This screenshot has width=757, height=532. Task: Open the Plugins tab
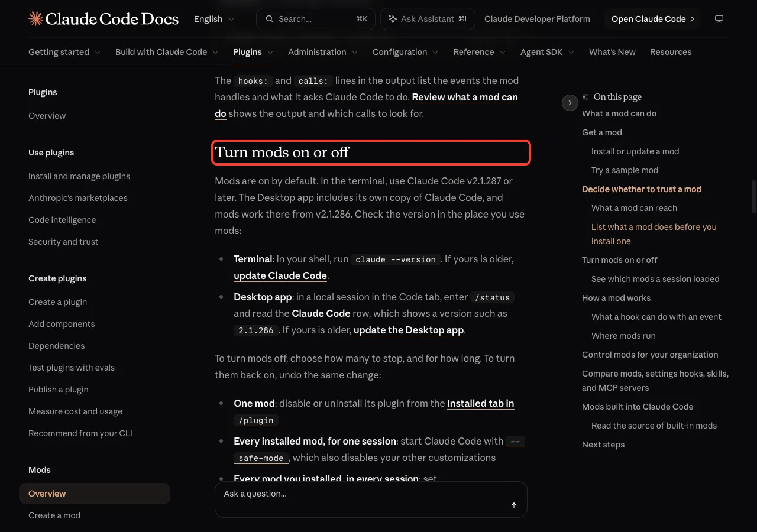coord(253,52)
